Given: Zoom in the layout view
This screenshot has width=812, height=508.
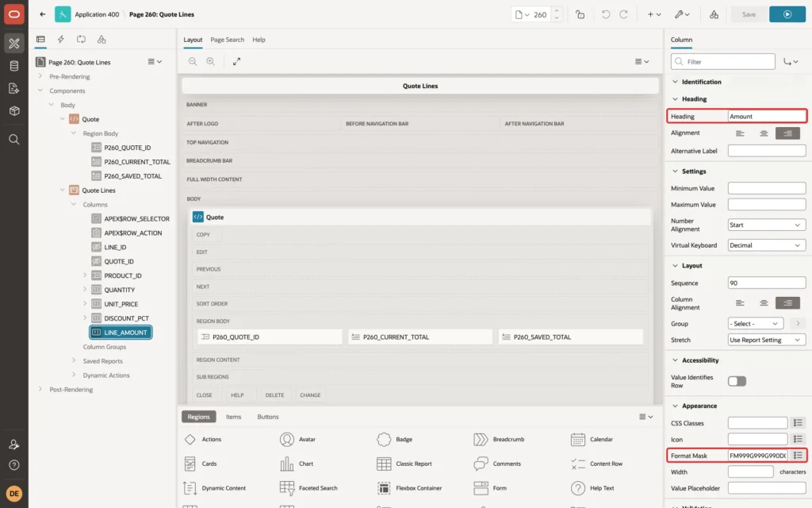Looking at the screenshot, I should click(211, 61).
